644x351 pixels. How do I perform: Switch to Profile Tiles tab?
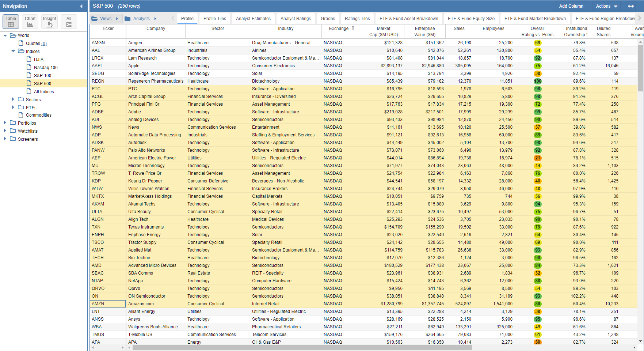pos(215,19)
